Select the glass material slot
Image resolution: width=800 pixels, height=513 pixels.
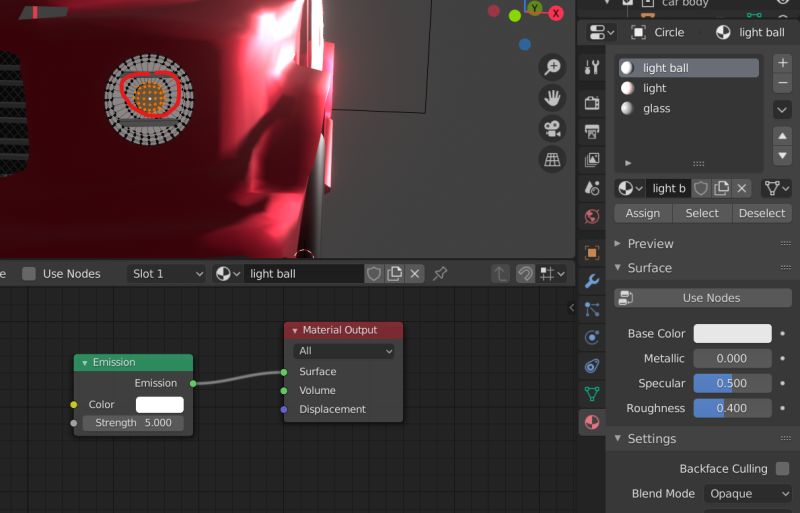[689, 108]
